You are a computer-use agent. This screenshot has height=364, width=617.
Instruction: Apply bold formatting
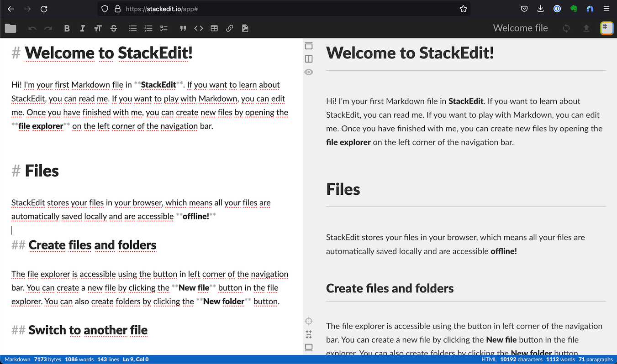click(67, 28)
